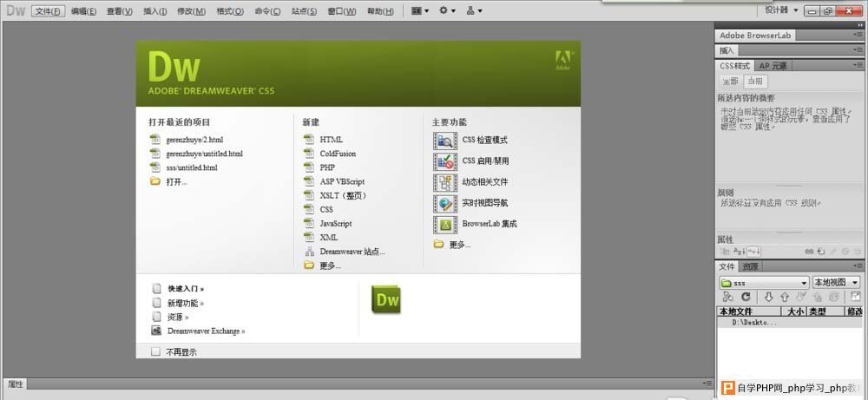
Task: Open recent file sss/untitled.html
Action: 192,167
